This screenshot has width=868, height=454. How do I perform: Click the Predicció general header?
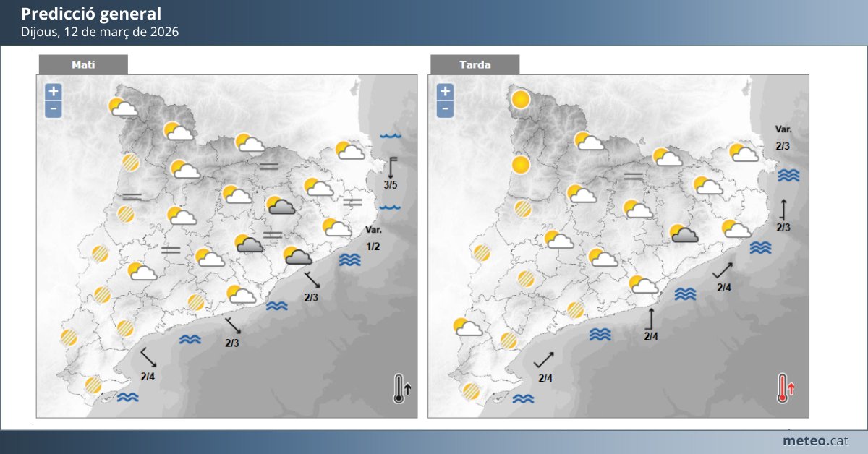pos(90,13)
